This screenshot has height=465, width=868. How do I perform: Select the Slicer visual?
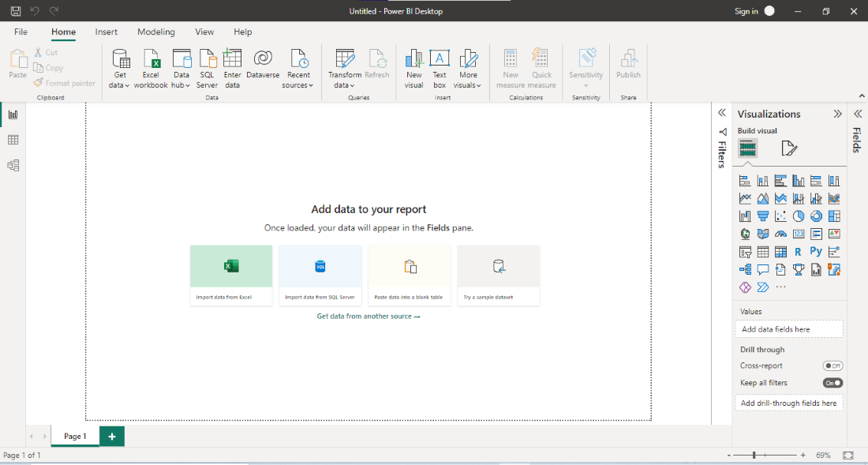point(745,252)
